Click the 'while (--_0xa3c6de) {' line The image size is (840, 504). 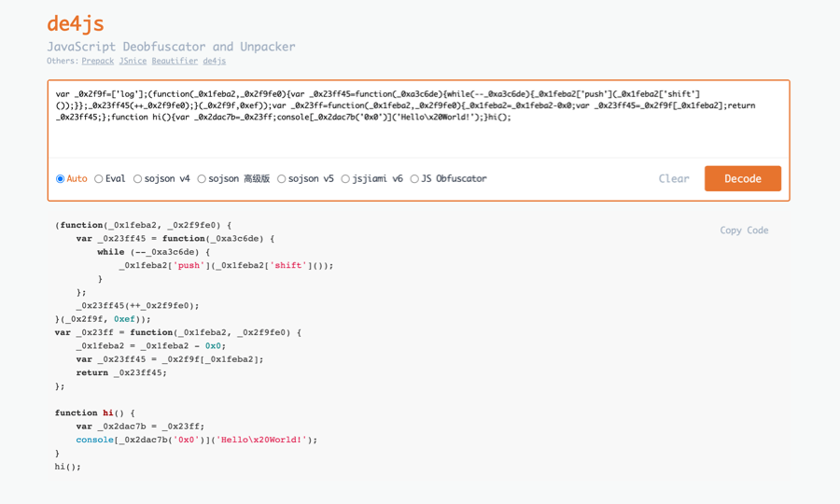(x=153, y=252)
